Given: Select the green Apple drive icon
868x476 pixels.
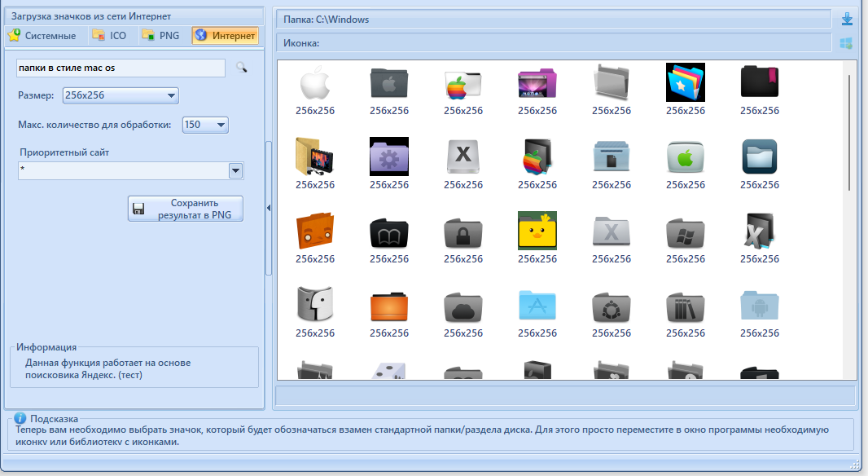Looking at the screenshot, I should point(686,156).
